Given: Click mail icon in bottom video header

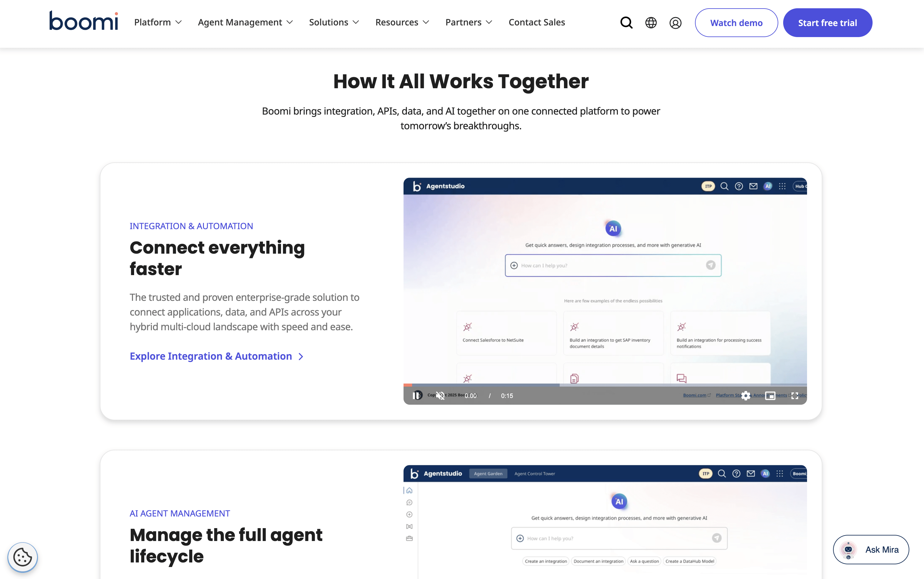Looking at the screenshot, I should 751,474.
